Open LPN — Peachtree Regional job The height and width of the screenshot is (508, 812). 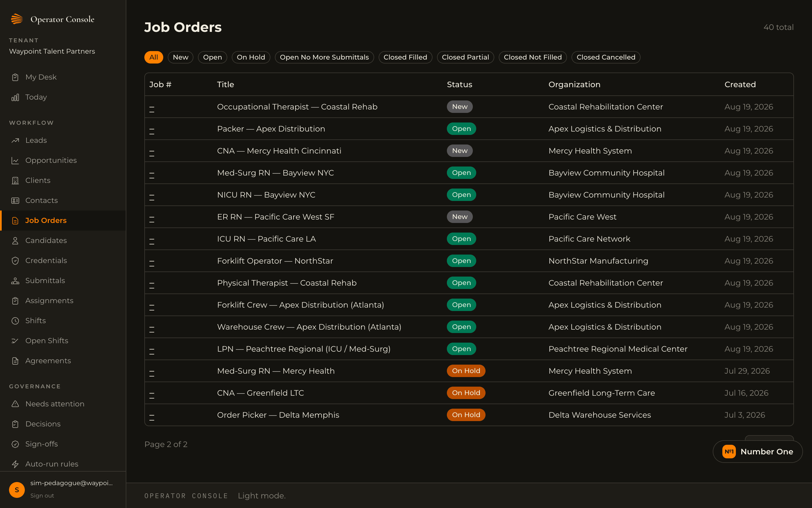[x=469, y=349]
